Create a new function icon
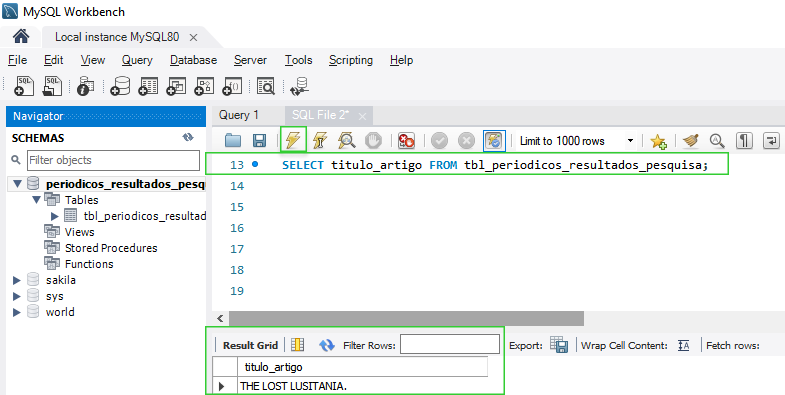This screenshot has height=395, width=785. point(232,86)
